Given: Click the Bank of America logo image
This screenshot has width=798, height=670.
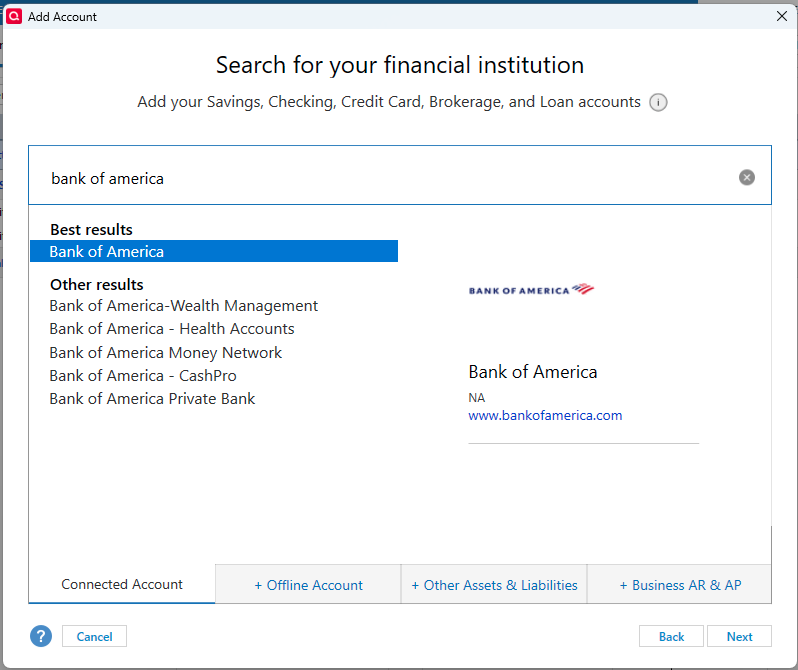Looking at the screenshot, I should (531, 290).
